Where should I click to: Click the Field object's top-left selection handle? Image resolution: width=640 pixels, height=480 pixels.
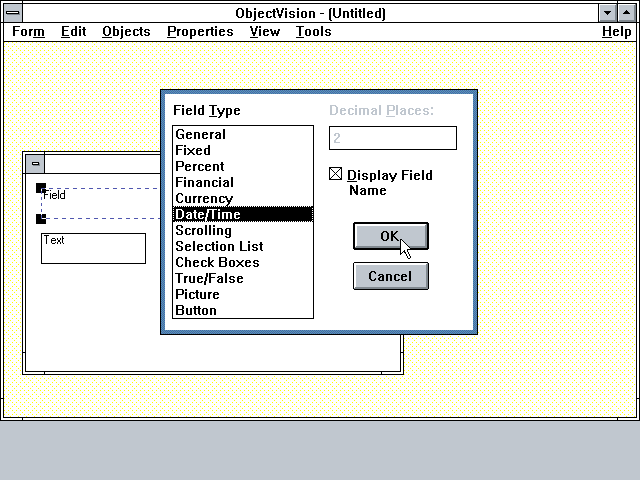pyautogui.click(x=41, y=188)
